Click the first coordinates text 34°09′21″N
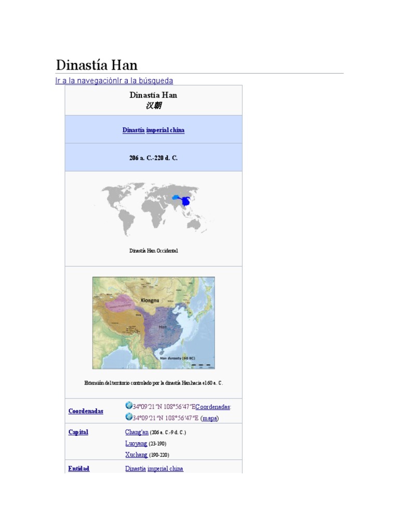The width and height of the screenshot is (399, 532). 164,407
